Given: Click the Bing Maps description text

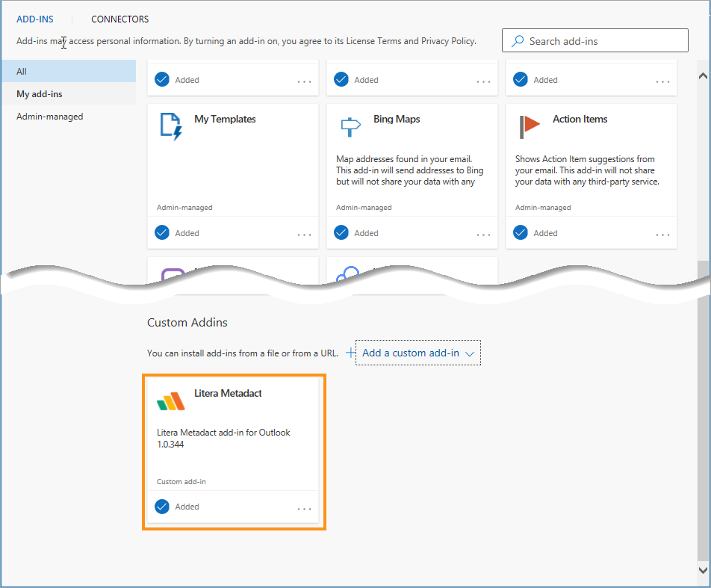Looking at the screenshot, I should 409,170.
